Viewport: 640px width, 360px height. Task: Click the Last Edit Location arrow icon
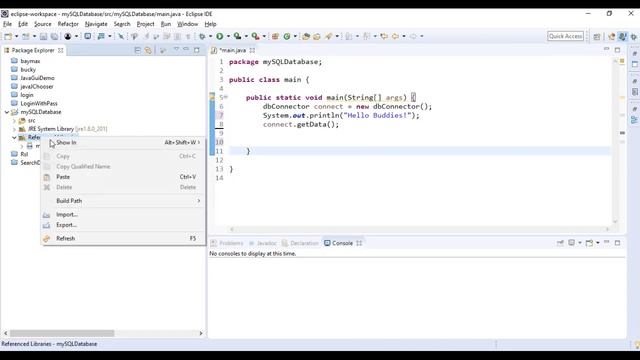(384, 36)
